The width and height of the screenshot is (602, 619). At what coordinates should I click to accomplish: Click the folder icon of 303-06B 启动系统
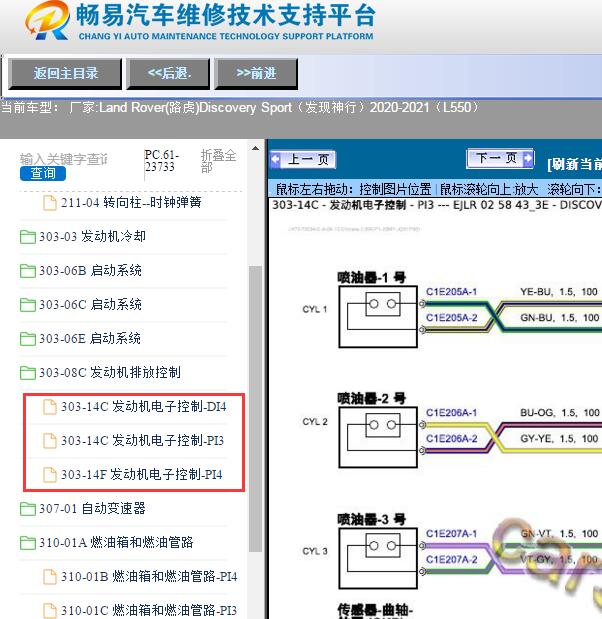pyautogui.click(x=28, y=271)
